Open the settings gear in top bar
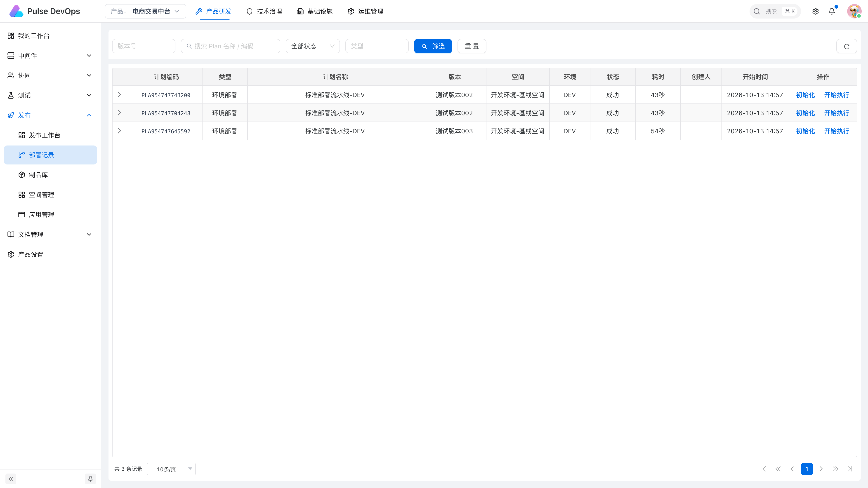Image resolution: width=868 pixels, height=488 pixels. click(x=815, y=12)
